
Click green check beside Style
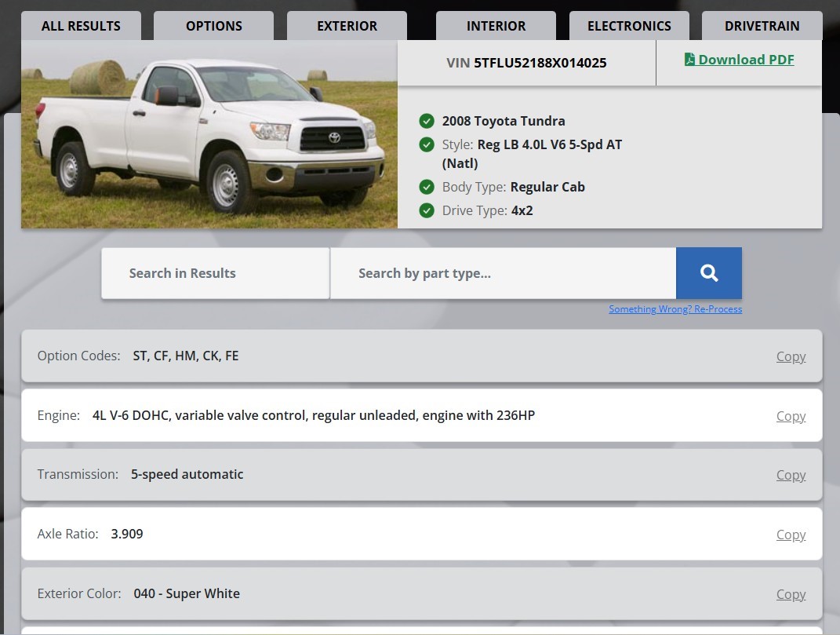pos(427,144)
